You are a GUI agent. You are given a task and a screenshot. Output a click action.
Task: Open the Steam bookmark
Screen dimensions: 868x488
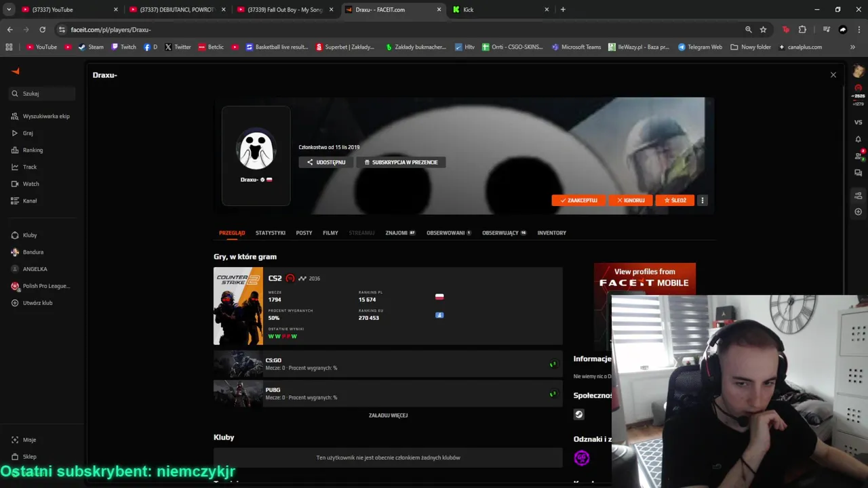point(91,47)
